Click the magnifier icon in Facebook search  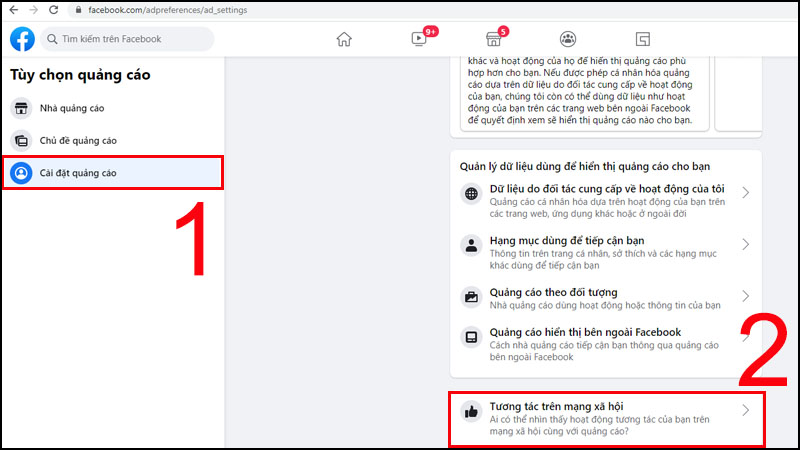click(x=52, y=39)
